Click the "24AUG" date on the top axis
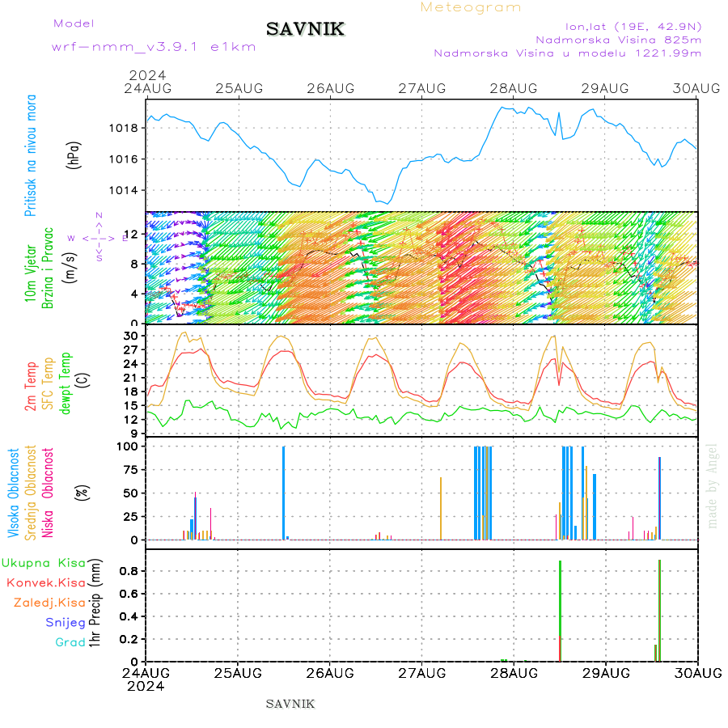 148,88
